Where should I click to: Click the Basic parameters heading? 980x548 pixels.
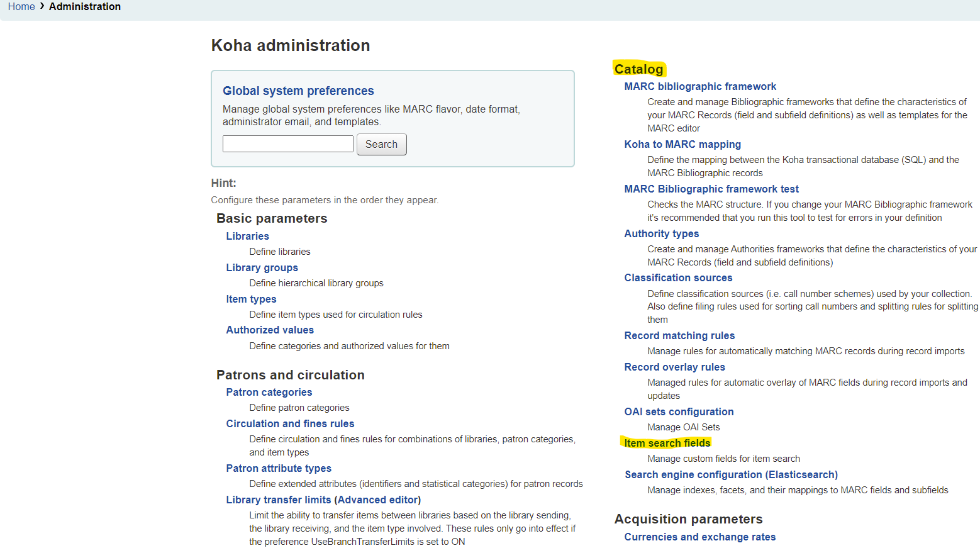coord(272,218)
